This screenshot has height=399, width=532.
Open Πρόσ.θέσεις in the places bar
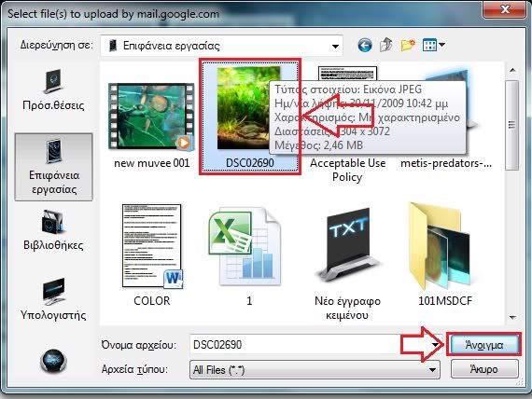(53, 89)
